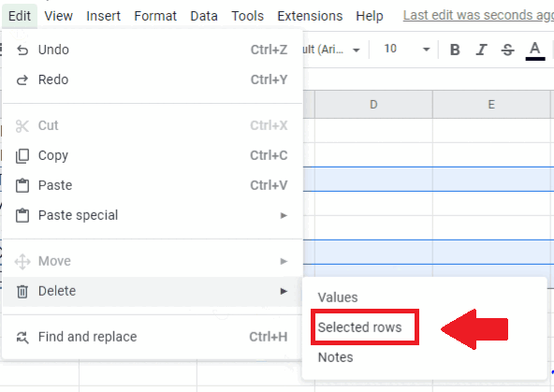
Task: Click the Redo arrow icon
Action: (22, 80)
